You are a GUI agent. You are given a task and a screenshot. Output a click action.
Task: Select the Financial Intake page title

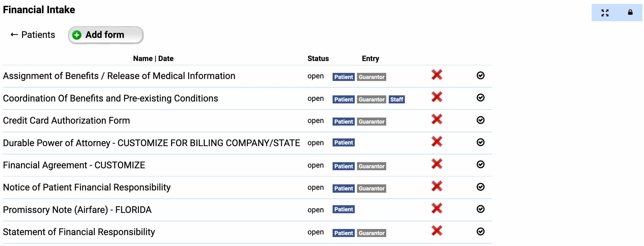coord(39,10)
